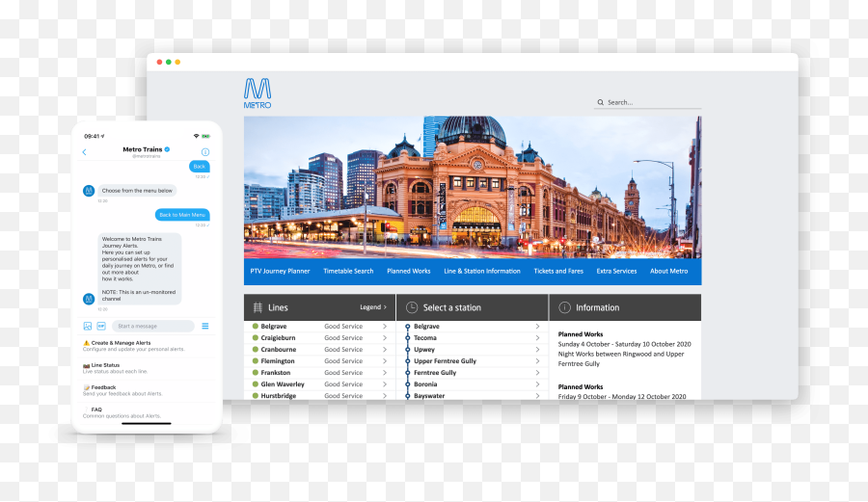Tap the back arrow in phone chat
This screenshot has width=868, height=502.
[84, 152]
